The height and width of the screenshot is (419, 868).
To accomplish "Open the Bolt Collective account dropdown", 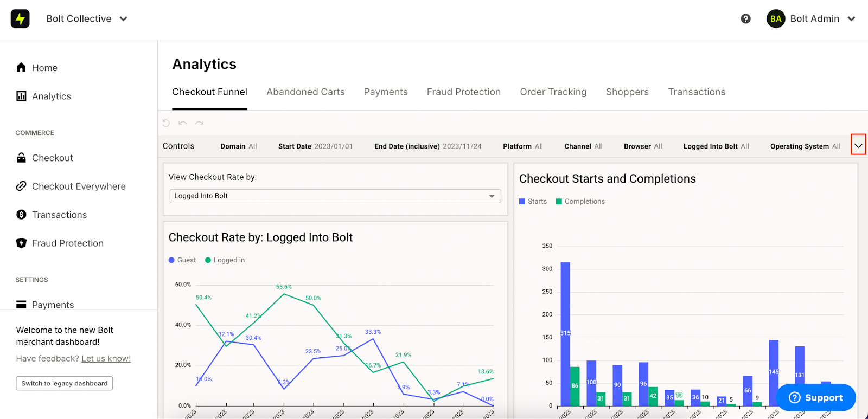I will tap(87, 18).
